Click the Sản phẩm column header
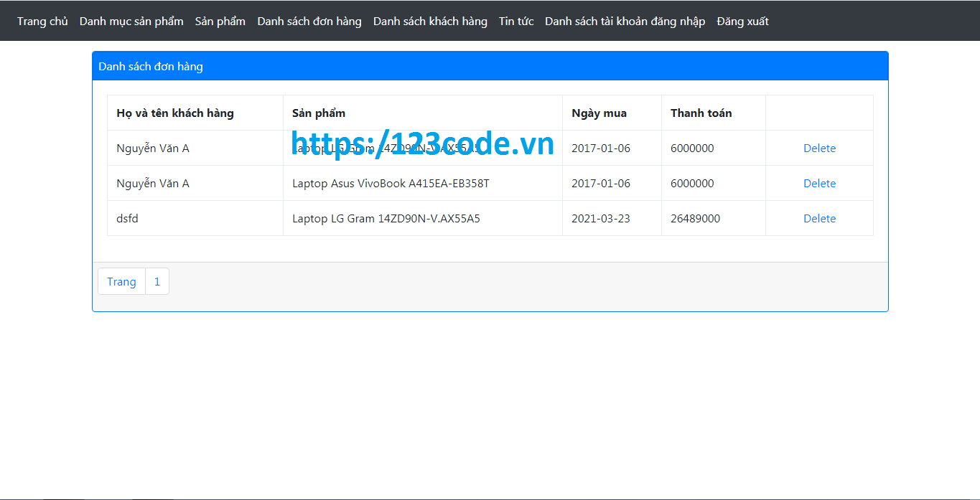This screenshot has width=980, height=500. point(318,113)
